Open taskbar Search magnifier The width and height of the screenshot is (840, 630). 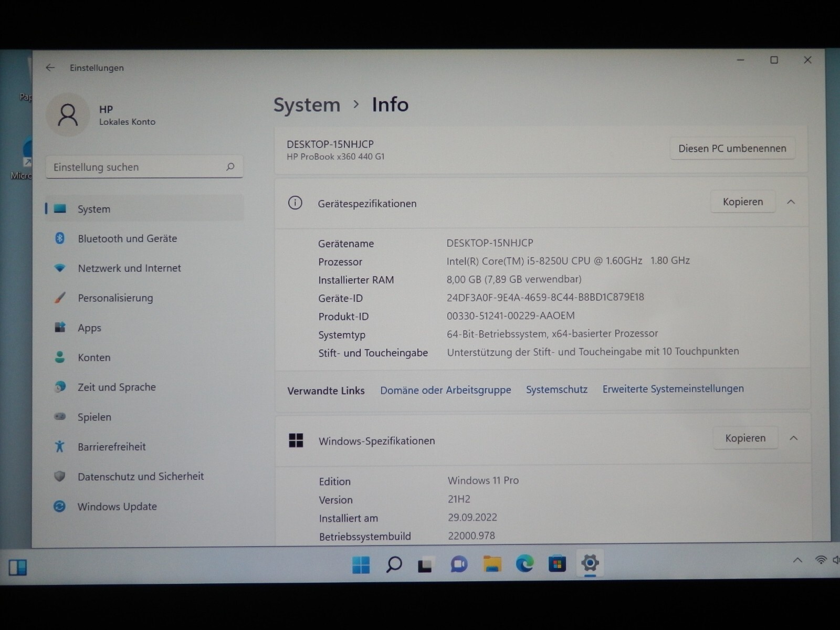(x=394, y=564)
